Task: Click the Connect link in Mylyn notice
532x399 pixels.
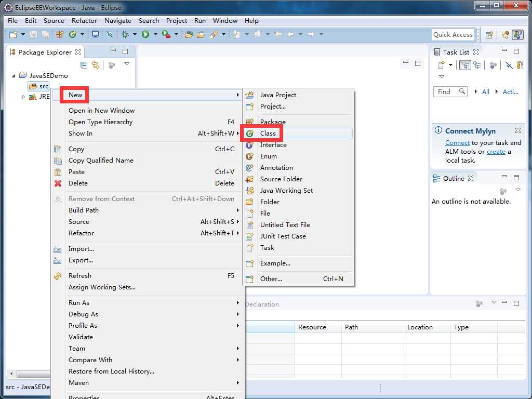Action: click(x=457, y=143)
